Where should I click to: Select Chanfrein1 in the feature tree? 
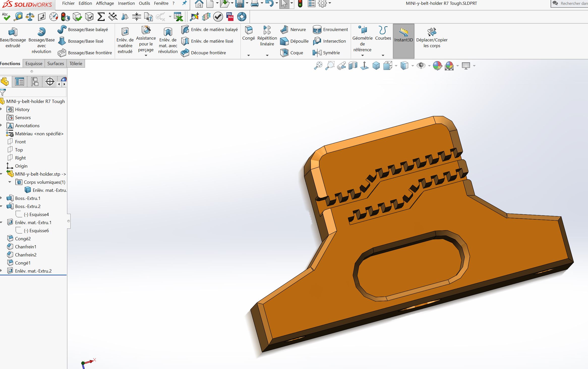[22, 247]
